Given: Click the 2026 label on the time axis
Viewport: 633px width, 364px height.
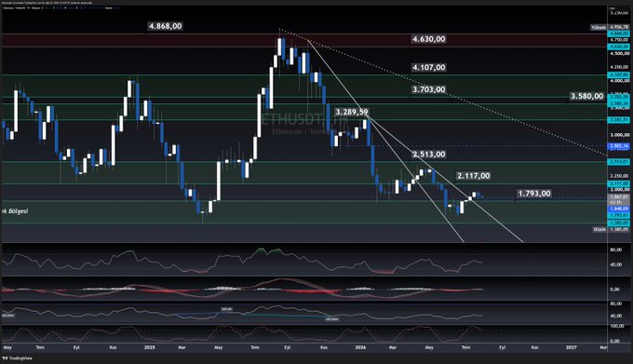Looking at the screenshot, I should pyautogui.click(x=360, y=347).
